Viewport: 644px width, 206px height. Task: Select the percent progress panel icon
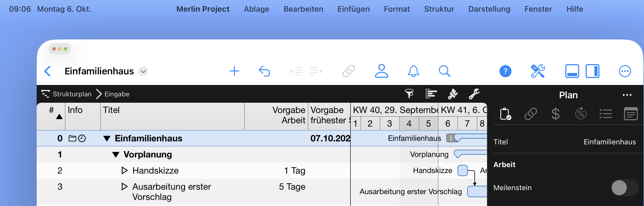tap(581, 114)
